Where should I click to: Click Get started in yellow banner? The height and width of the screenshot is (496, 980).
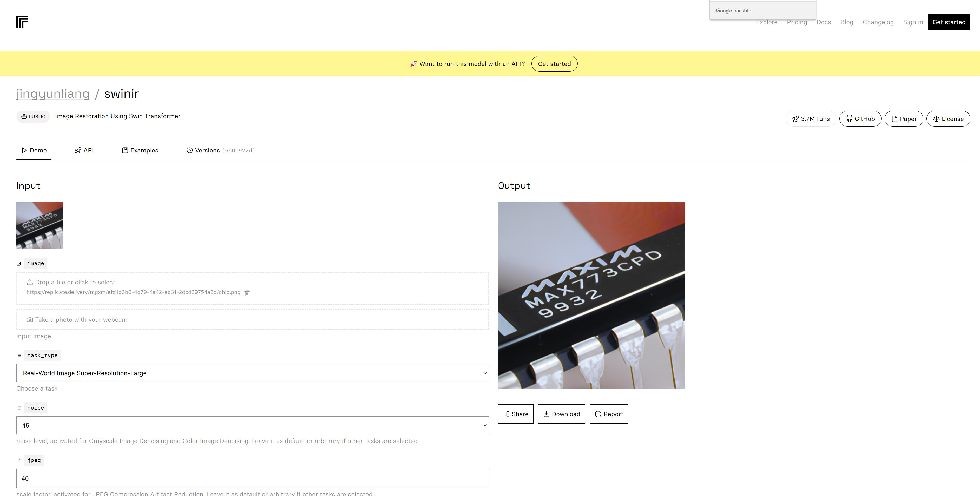(x=554, y=64)
